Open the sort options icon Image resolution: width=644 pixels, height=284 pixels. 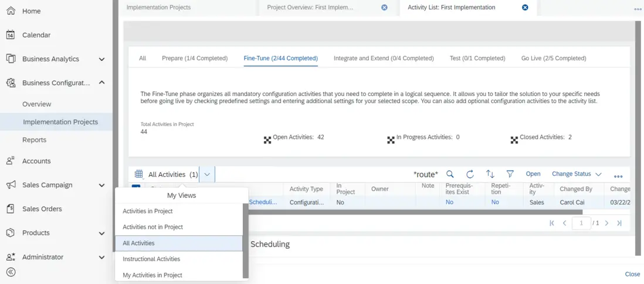pos(490,174)
